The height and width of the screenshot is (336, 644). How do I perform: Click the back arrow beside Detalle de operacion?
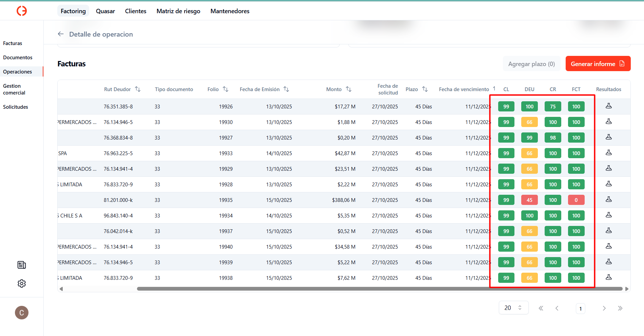tap(61, 34)
